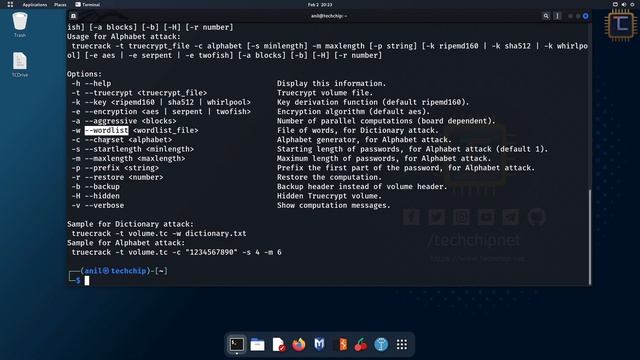The width and height of the screenshot is (640, 360).
Task: Click terminal title "anil@techchip:~"
Action: click(329, 16)
